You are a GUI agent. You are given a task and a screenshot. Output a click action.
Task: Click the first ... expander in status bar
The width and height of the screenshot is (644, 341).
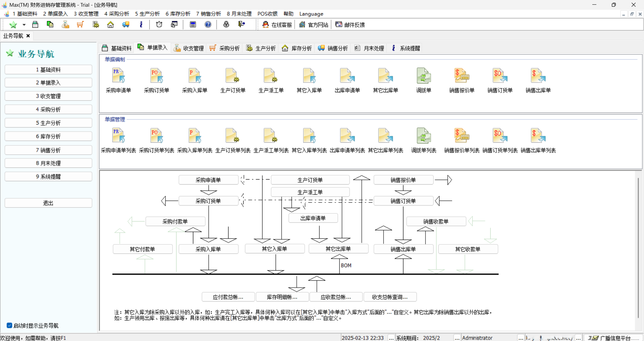391,338
